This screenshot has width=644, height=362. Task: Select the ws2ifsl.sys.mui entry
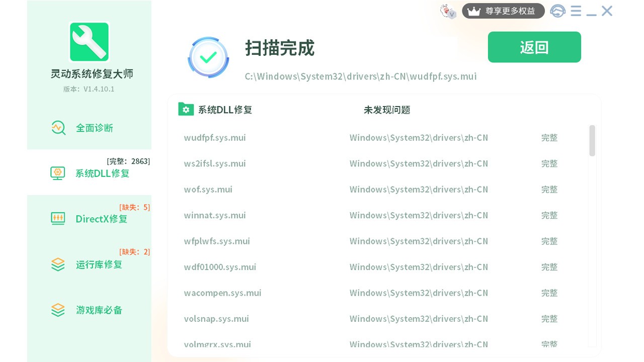215,163
